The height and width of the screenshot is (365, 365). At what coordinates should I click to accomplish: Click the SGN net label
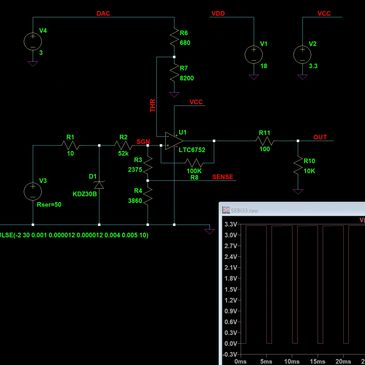(143, 142)
